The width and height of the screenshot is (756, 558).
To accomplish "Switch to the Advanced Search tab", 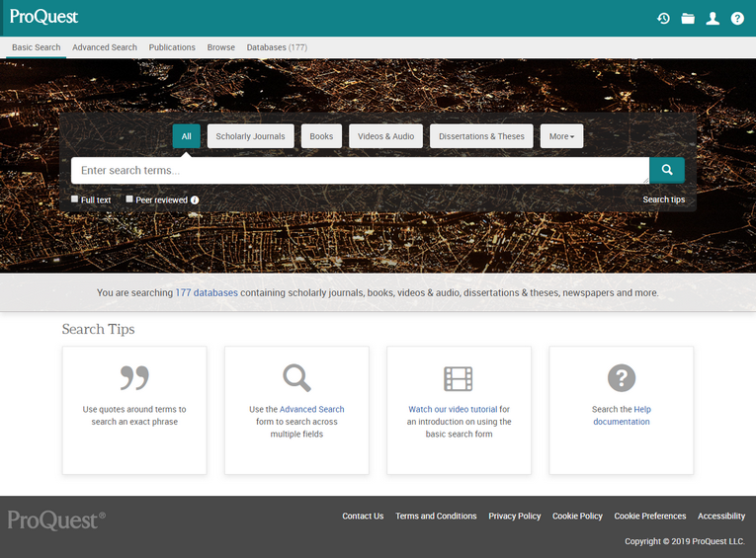I will 105,47.
